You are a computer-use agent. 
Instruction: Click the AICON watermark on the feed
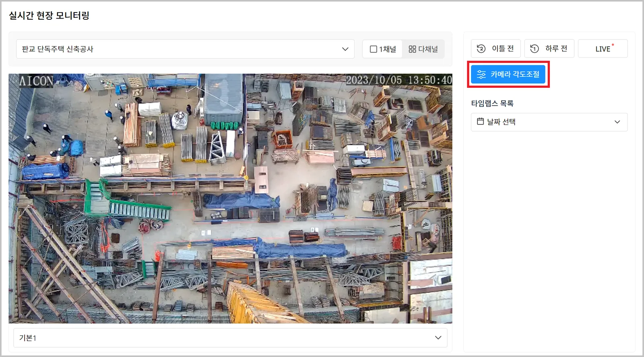click(x=36, y=81)
